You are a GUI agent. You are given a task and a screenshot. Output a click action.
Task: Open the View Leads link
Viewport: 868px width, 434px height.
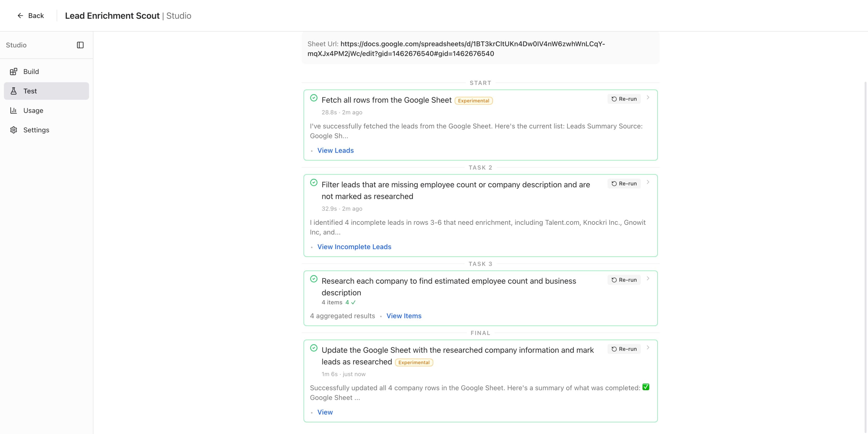click(335, 150)
